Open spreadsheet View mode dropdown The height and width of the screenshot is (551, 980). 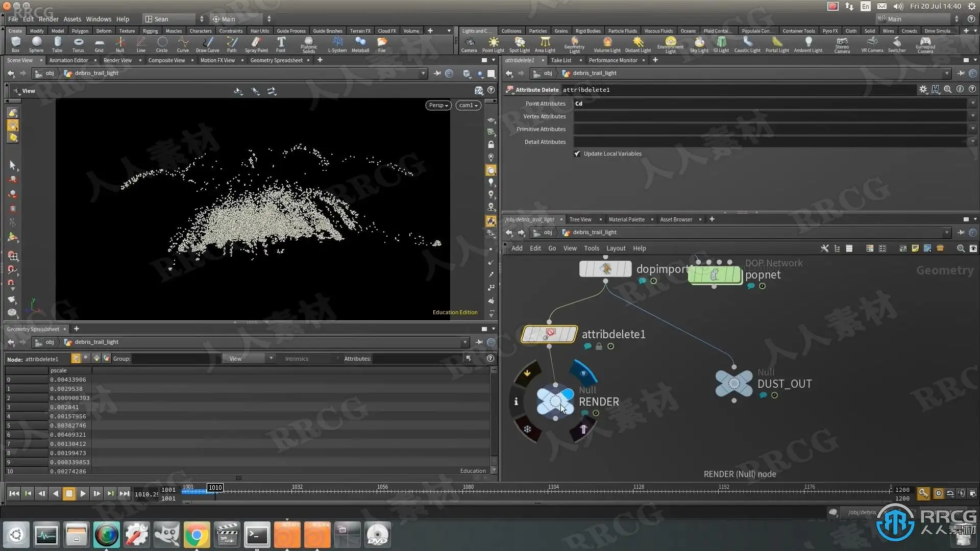[x=249, y=359]
